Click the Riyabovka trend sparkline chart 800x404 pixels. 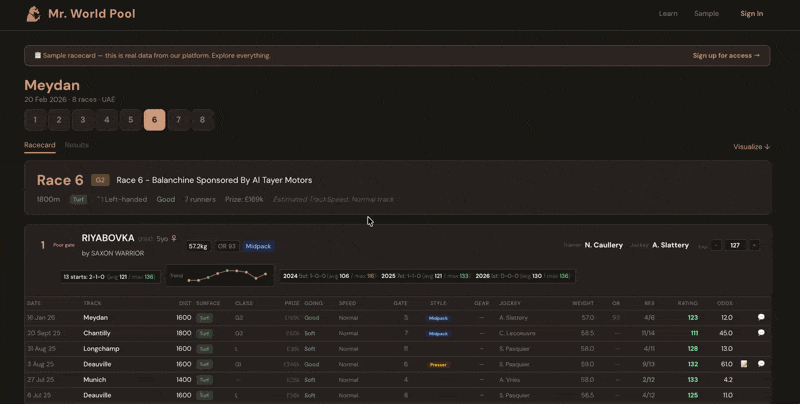click(x=221, y=275)
